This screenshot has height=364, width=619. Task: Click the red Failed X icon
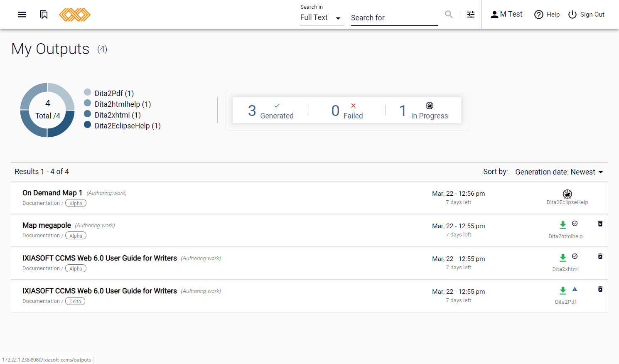pyautogui.click(x=354, y=106)
